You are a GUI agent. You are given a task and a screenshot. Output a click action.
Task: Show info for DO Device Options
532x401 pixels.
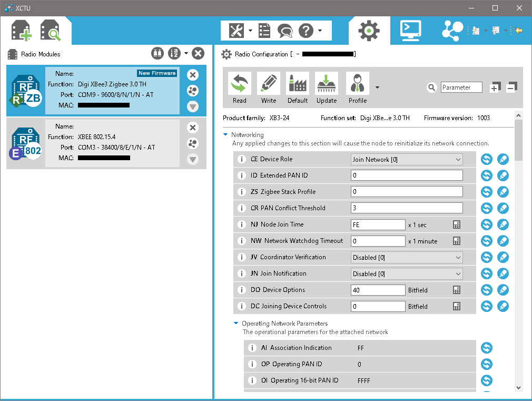[x=242, y=290]
